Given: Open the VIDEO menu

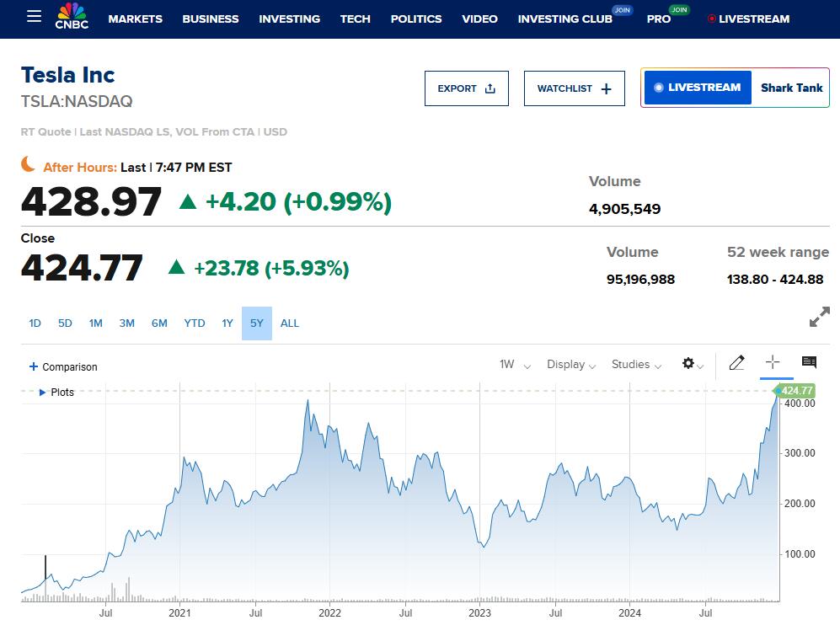Looking at the screenshot, I should click(x=479, y=19).
